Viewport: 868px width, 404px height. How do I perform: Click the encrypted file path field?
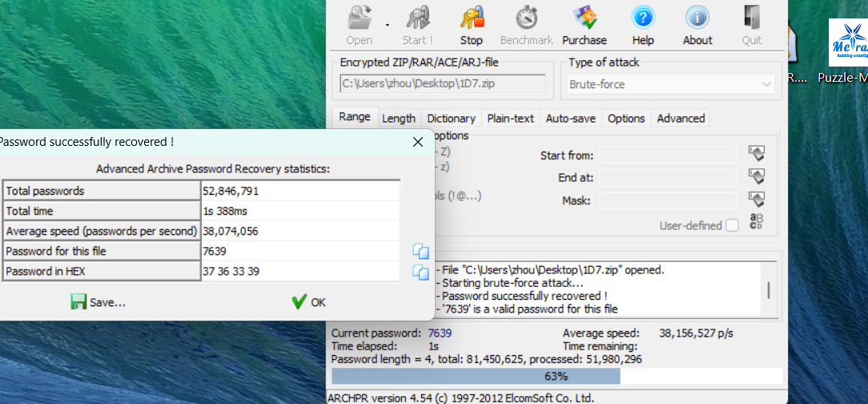click(442, 83)
